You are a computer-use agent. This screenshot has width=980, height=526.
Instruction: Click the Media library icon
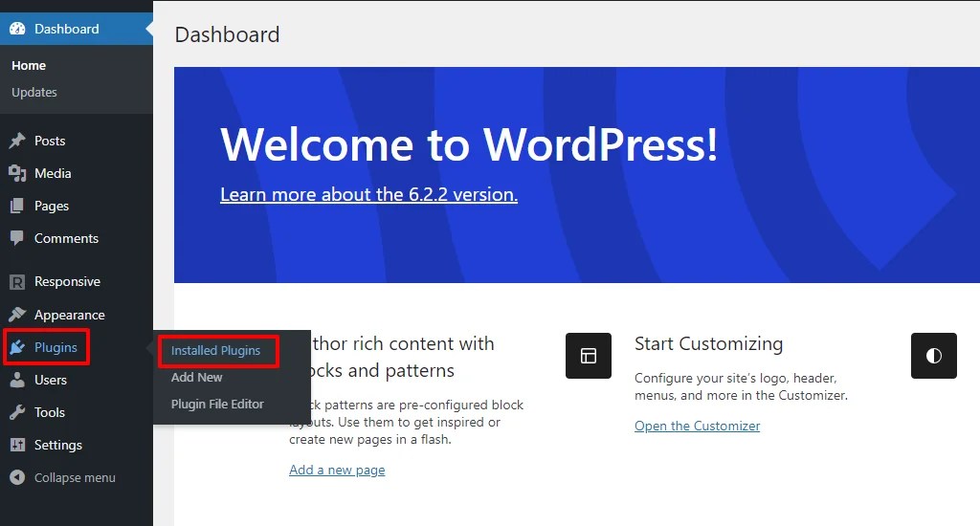17,173
